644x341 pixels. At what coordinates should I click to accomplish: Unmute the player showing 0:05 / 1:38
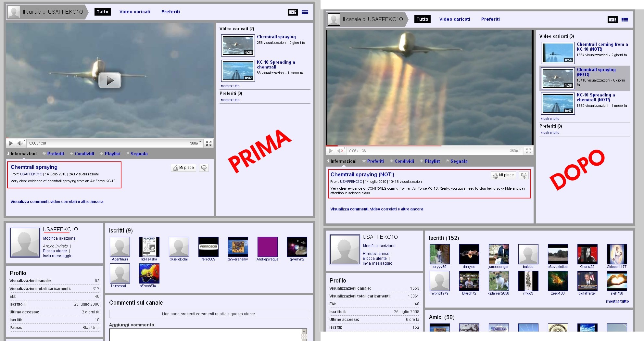click(x=340, y=151)
